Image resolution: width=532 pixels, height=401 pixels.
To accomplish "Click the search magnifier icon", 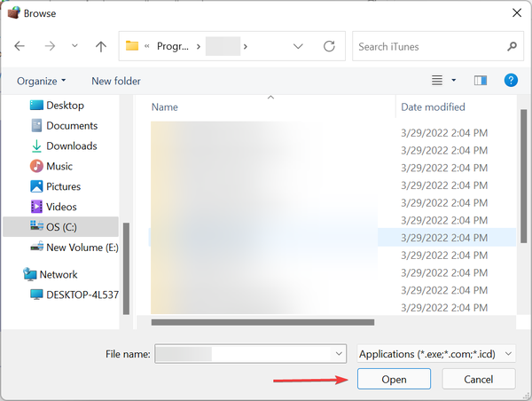I will 512,46.
